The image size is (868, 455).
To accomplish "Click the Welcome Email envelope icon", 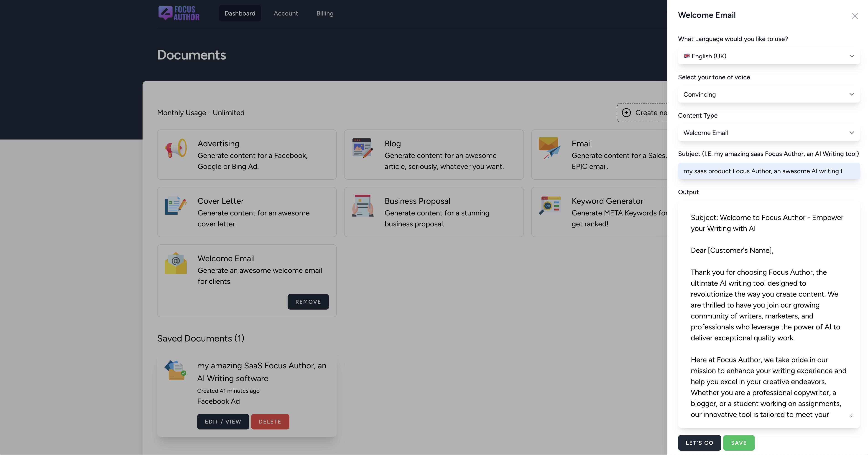I will [176, 263].
